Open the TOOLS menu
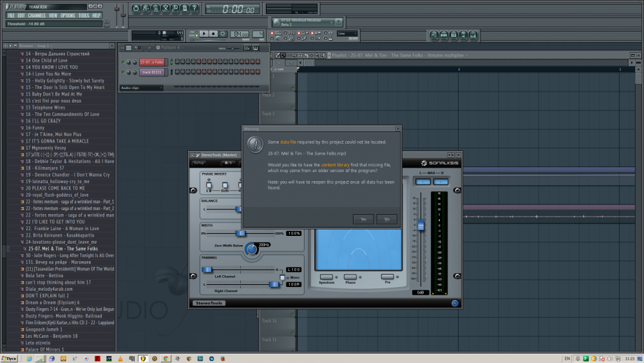Screen dimensions: 644x363 84,15
